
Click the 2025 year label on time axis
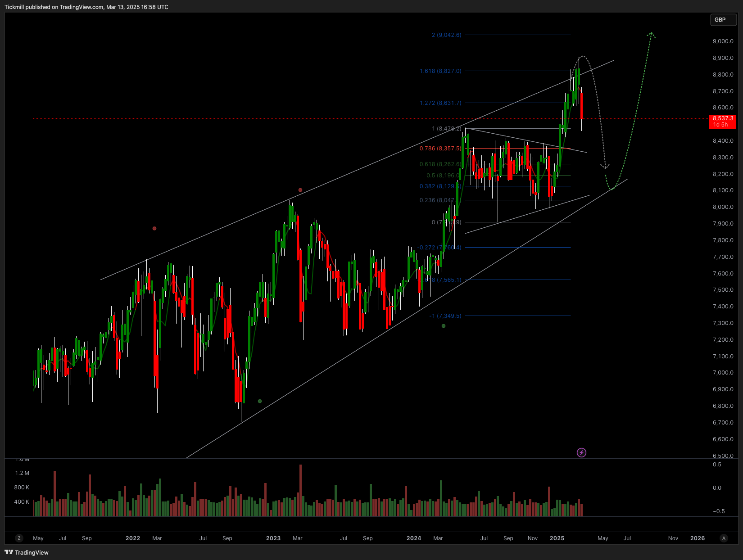(x=557, y=538)
